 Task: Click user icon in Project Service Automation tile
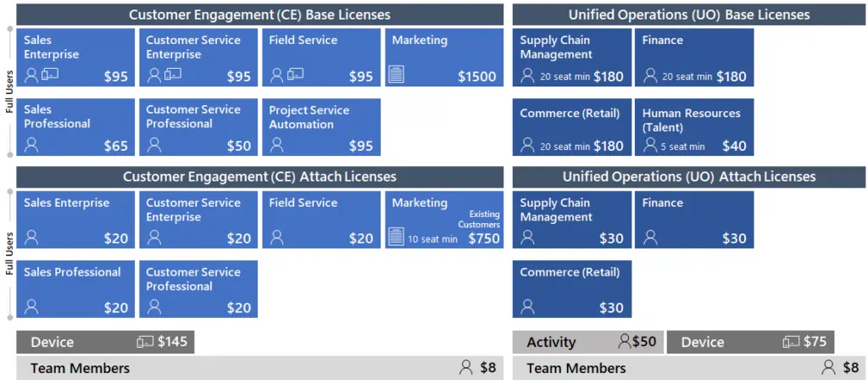(277, 145)
